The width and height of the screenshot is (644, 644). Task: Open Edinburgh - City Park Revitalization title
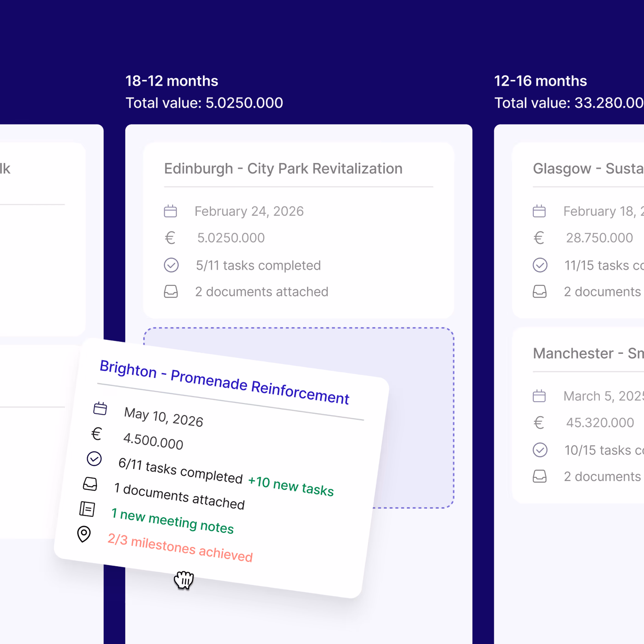[x=283, y=169]
